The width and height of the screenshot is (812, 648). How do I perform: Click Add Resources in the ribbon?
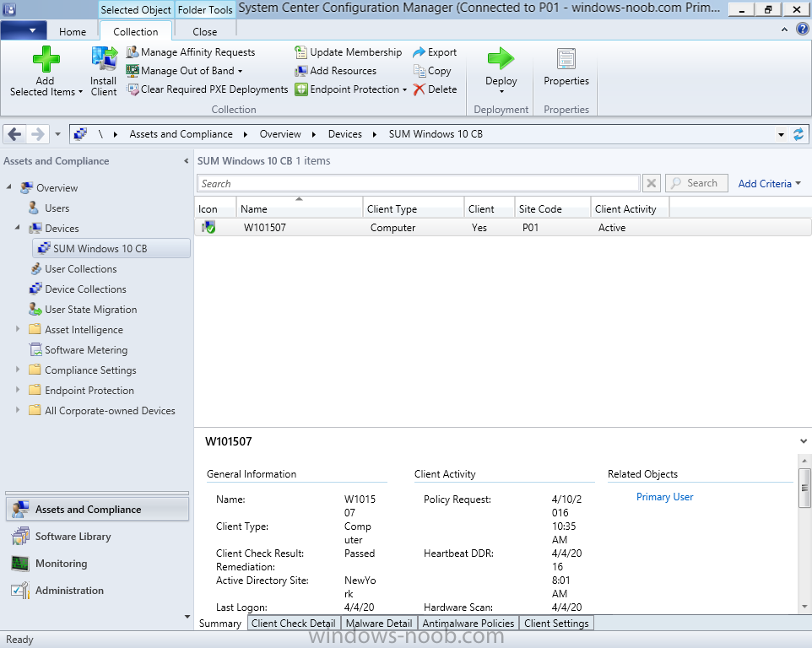click(336, 71)
